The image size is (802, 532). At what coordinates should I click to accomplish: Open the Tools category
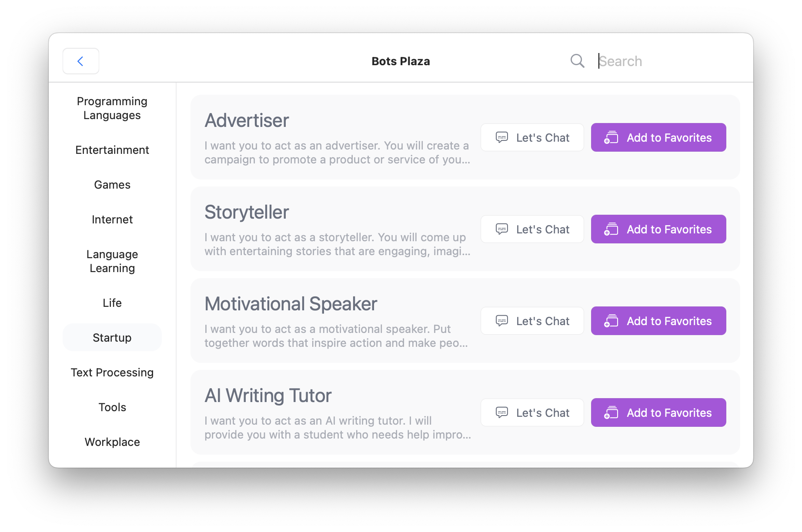pyautogui.click(x=112, y=407)
